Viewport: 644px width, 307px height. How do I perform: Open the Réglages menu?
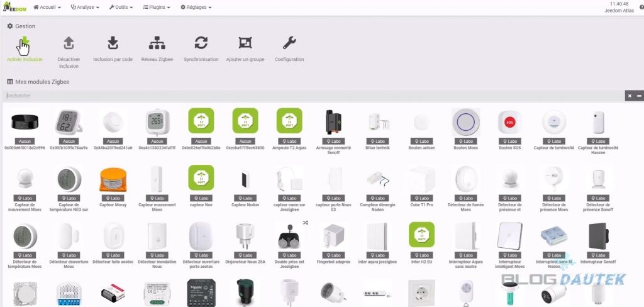click(x=196, y=8)
